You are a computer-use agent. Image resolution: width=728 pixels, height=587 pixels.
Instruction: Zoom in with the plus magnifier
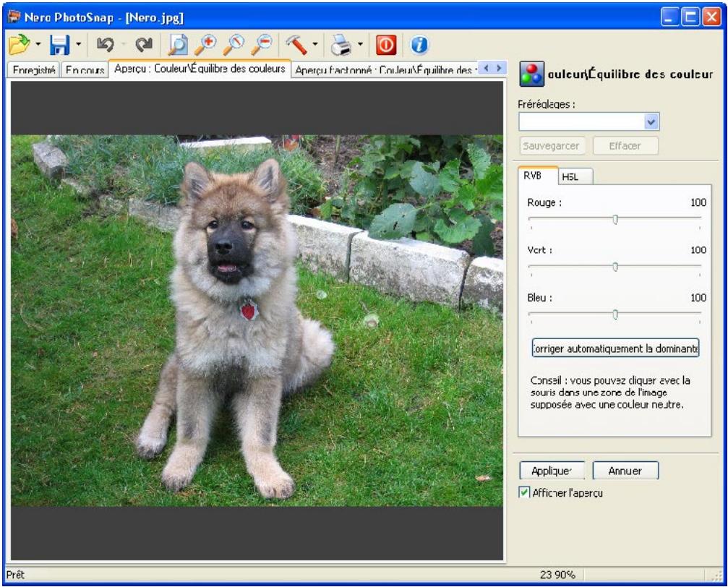(205, 45)
